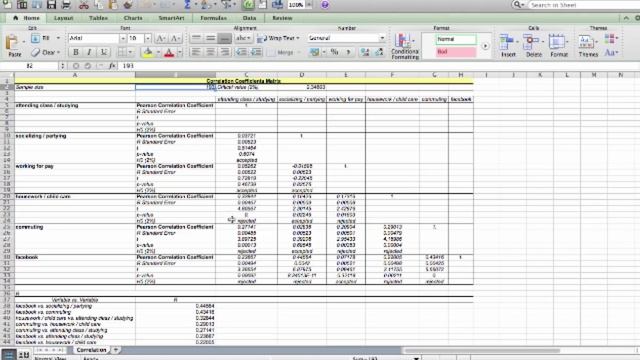Open the Fill Color dropdown arrow
This screenshot has width=640, height=360.
coord(158,52)
